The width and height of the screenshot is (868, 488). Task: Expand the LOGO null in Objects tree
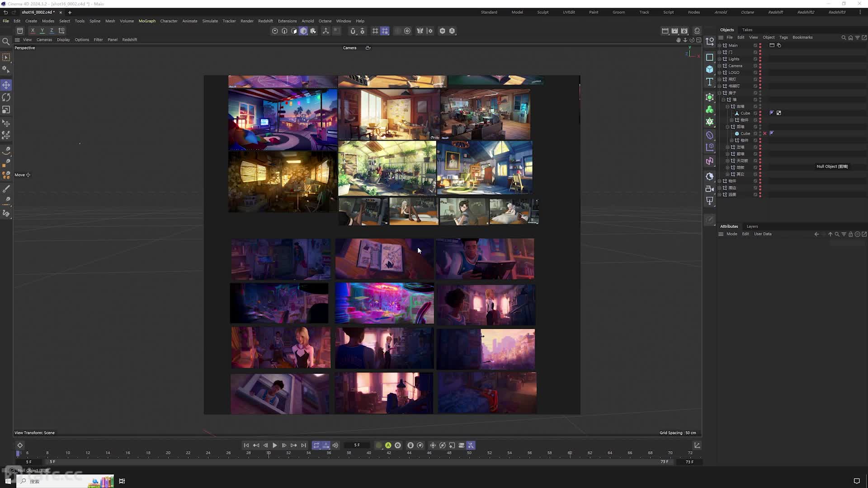pos(719,72)
